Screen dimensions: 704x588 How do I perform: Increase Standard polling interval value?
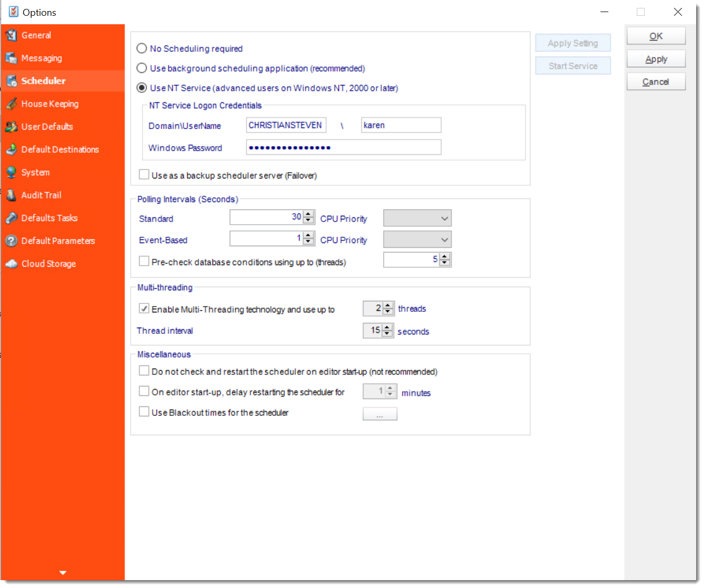[x=308, y=214]
